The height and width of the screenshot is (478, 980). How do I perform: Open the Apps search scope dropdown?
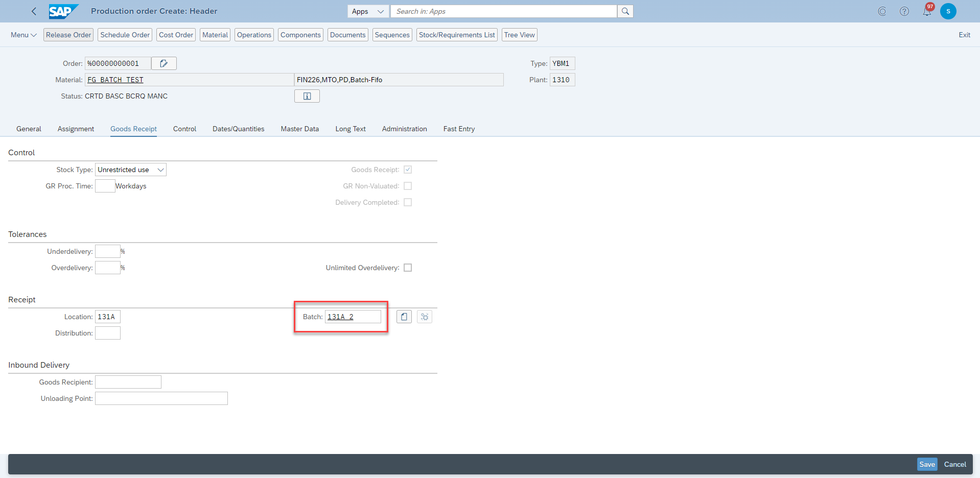tap(368, 11)
